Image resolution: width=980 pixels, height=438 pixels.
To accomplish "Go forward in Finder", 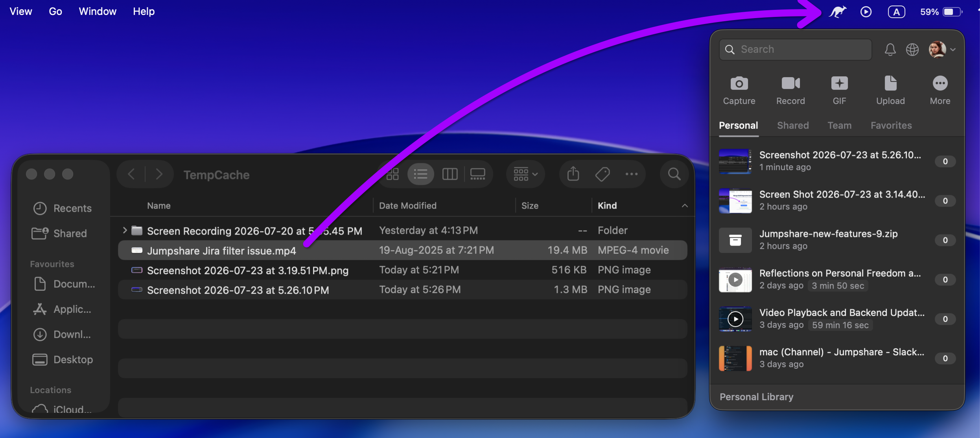I will point(159,174).
